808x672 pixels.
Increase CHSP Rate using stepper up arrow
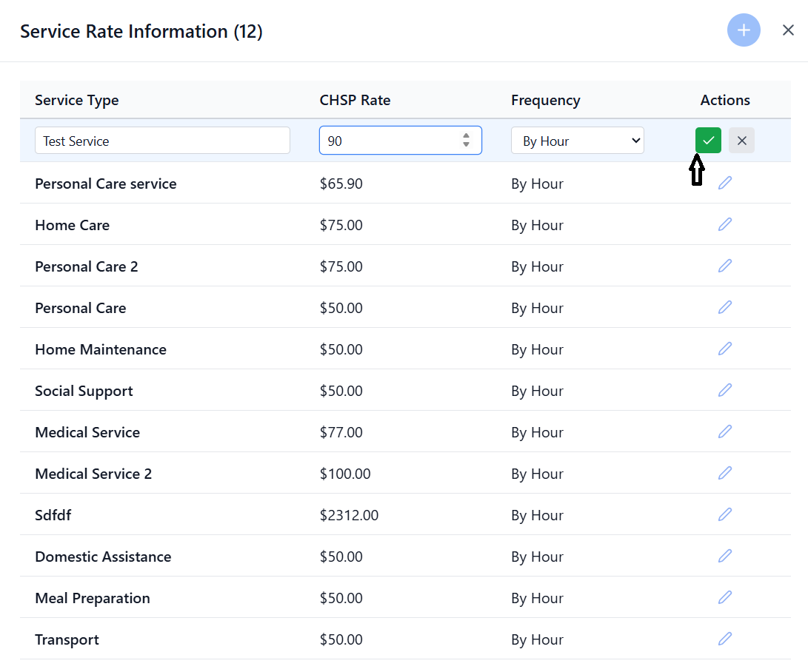coord(466,136)
